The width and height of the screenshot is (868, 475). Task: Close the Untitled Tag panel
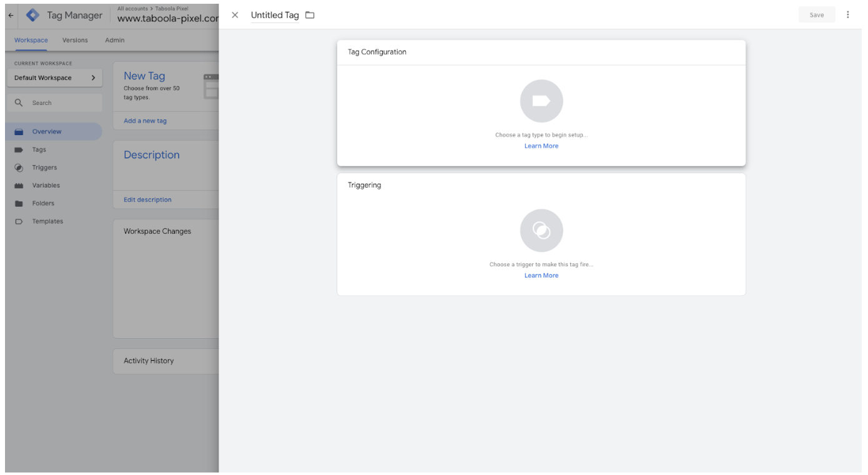tap(235, 15)
